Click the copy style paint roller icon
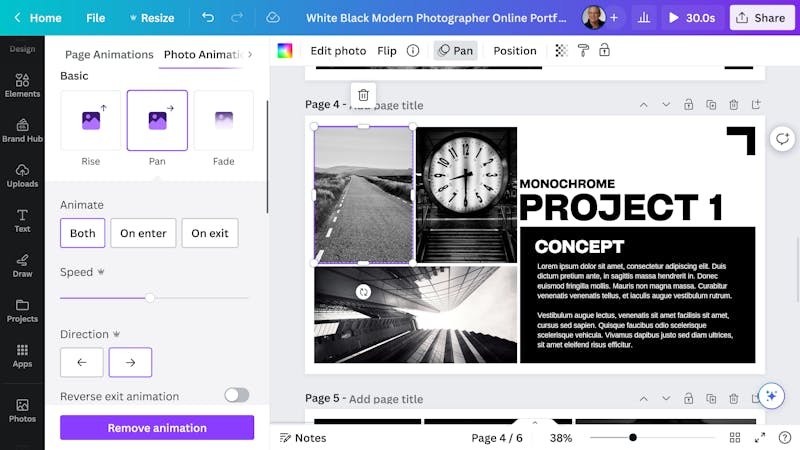This screenshot has width=800, height=450. pos(583,51)
